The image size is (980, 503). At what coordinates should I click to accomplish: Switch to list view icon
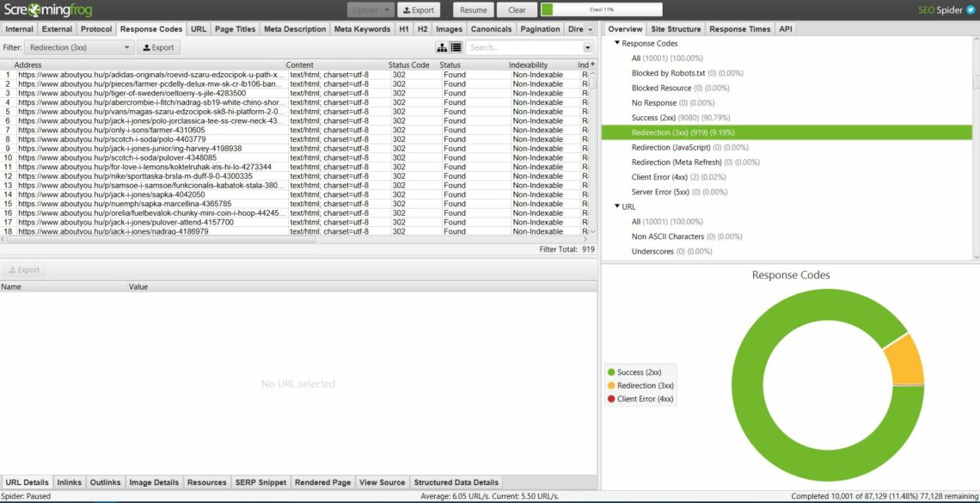[456, 47]
